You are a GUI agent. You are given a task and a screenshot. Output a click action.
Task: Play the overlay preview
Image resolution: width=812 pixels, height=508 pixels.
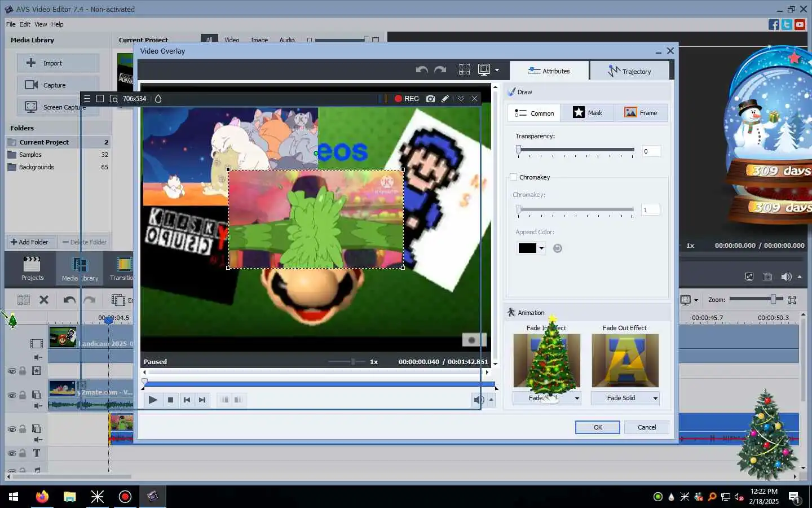coord(153,400)
